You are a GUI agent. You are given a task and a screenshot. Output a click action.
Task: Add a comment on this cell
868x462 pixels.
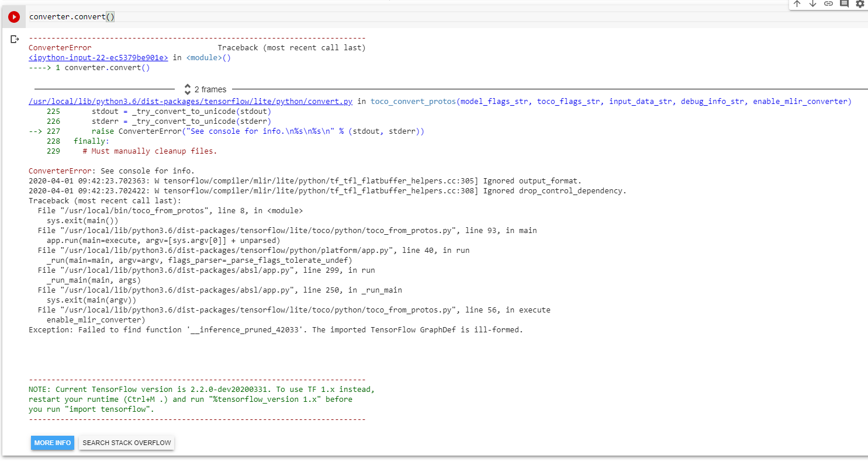(x=844, y=4)
